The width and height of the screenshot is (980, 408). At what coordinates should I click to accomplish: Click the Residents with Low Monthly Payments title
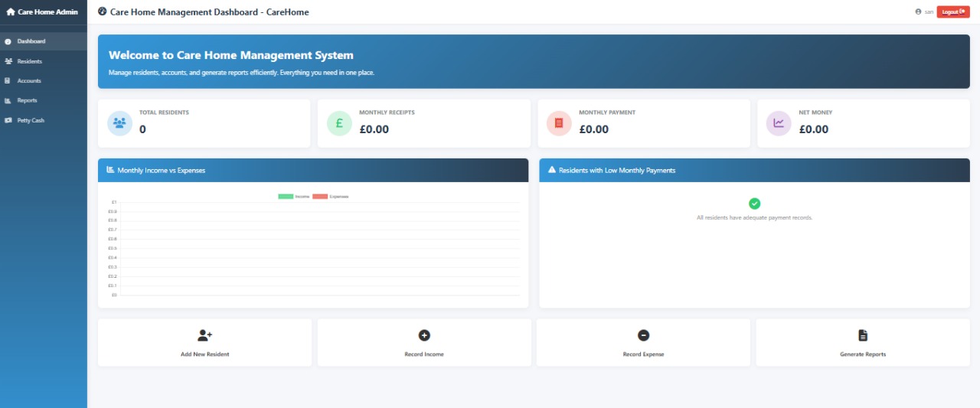tap(617, 170)
